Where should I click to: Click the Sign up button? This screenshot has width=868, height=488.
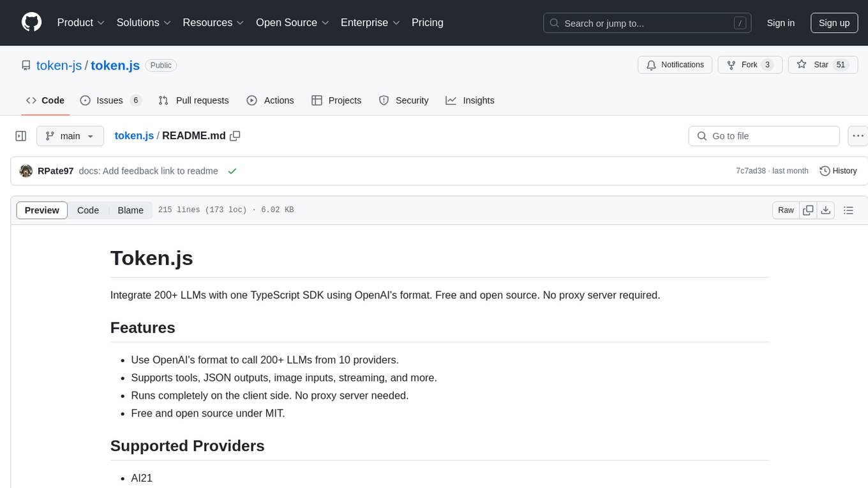pyautogui.click(x=834, y=23)
